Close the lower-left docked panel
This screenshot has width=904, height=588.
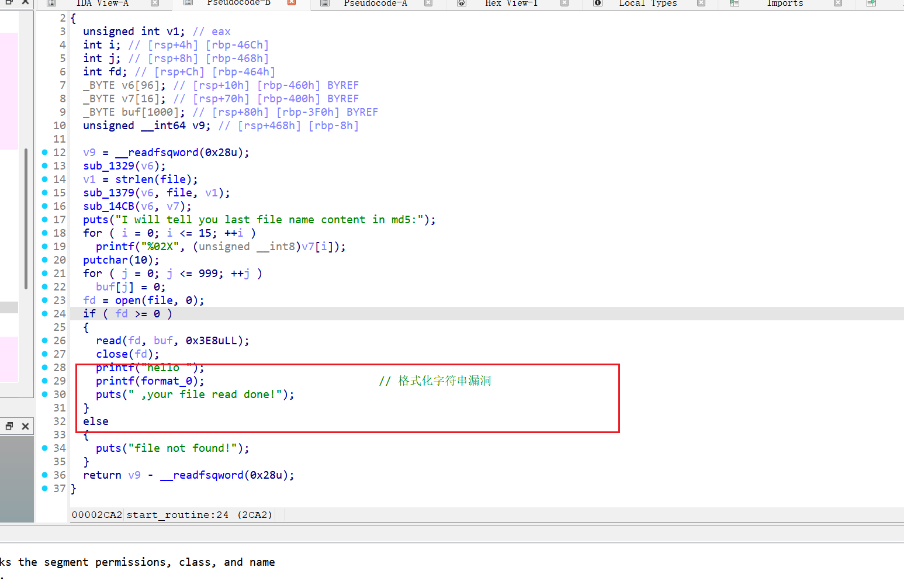tap(25, 426)
